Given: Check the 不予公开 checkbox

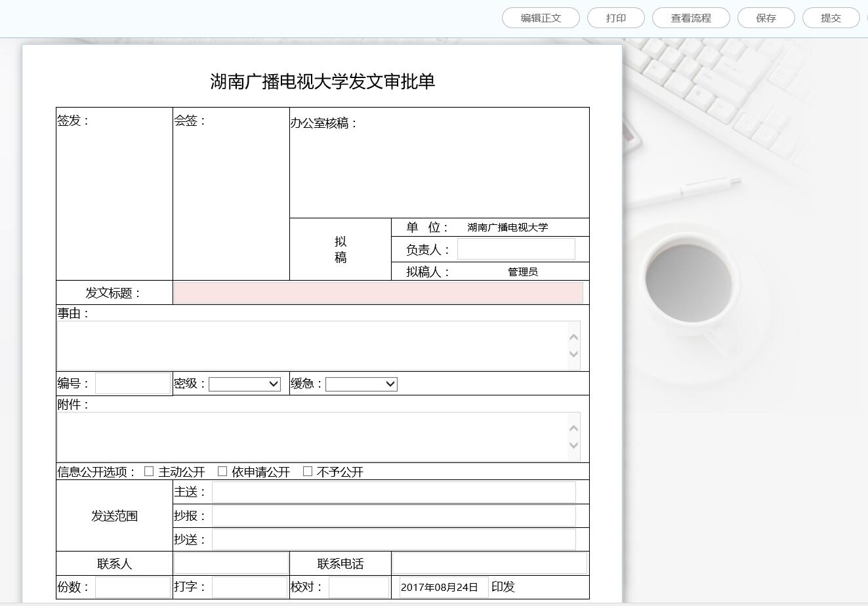Looking at the screenshot, I should 307,471.
